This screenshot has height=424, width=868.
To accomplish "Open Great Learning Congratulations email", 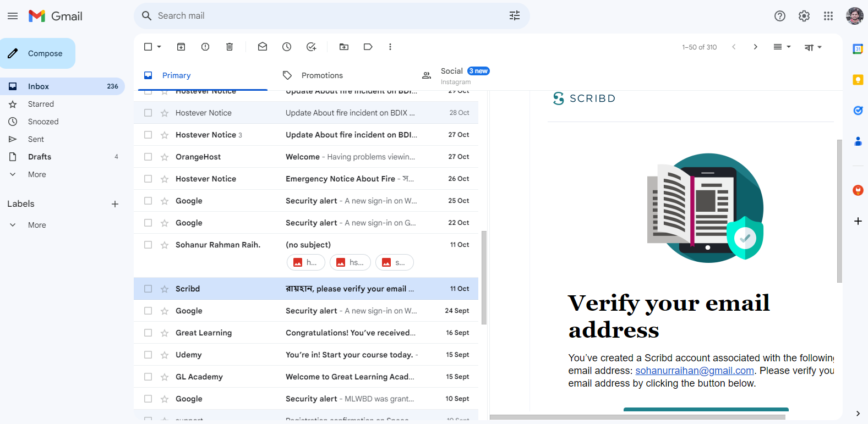I will [306, 333].
